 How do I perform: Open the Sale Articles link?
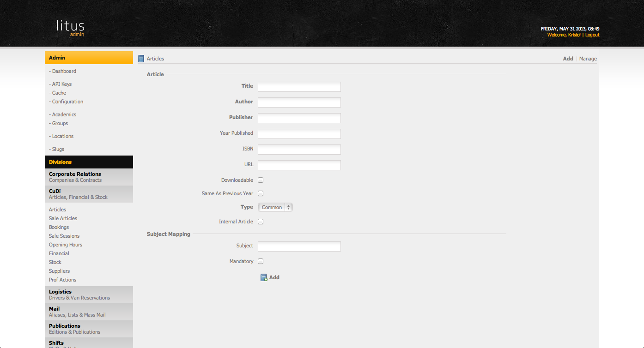(x=63, y=218)
